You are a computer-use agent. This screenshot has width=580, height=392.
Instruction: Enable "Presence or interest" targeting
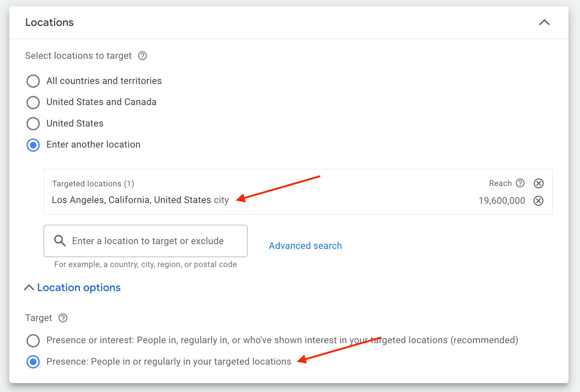pyautogui.click(x=33, y=341)
